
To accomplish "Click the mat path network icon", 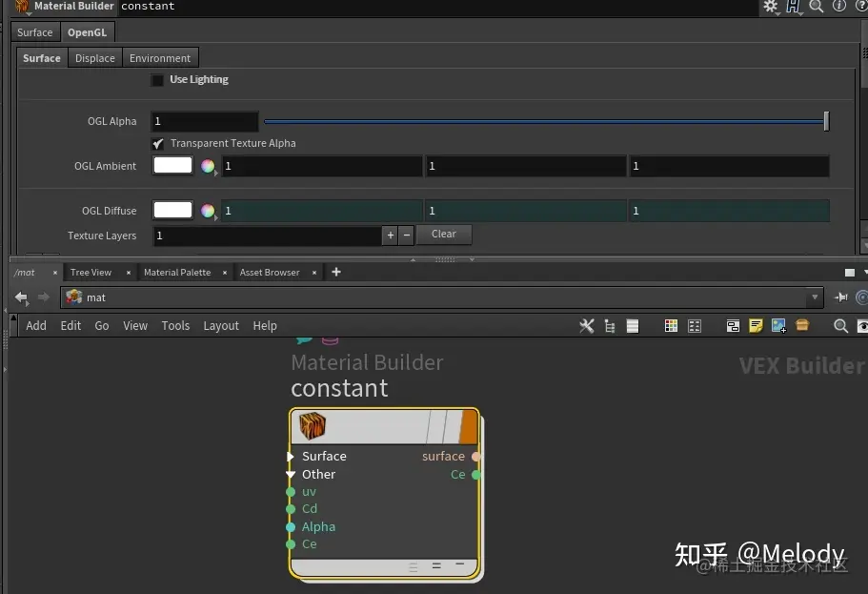I will (x=73, y=297).
